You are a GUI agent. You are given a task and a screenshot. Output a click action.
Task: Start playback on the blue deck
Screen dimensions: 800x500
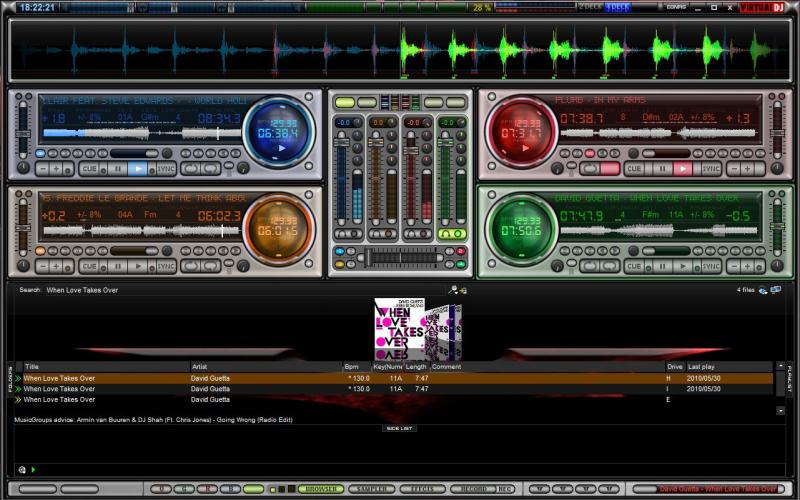pos(137,168)
